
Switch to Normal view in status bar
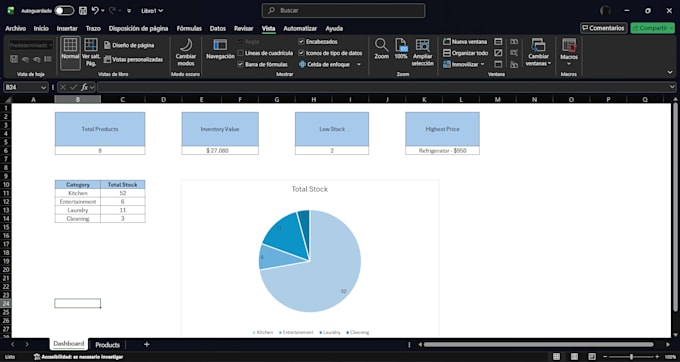point(556,357)
